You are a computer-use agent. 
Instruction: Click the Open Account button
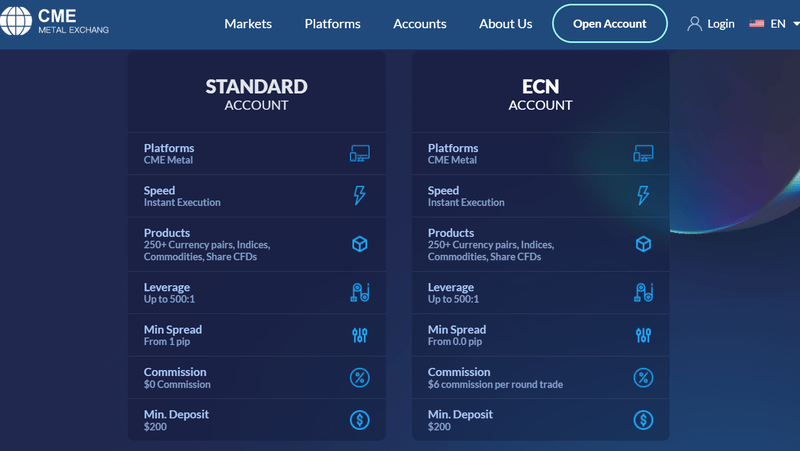point(610,23)
